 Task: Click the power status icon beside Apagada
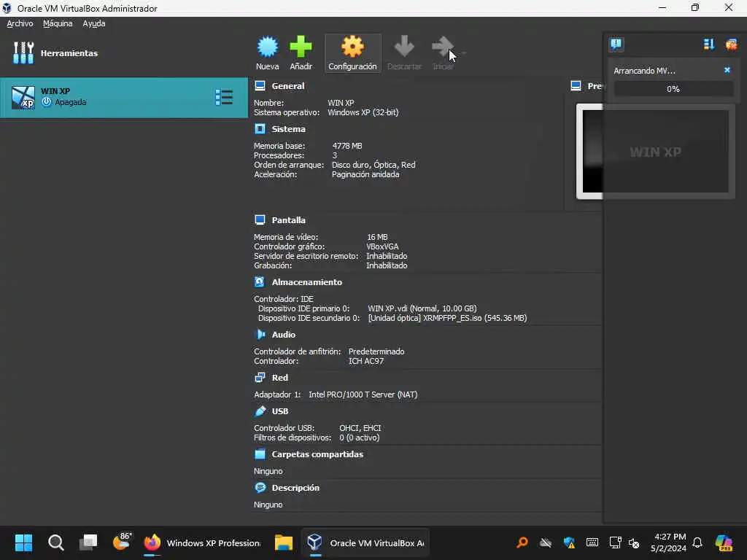tap(46, 102)
